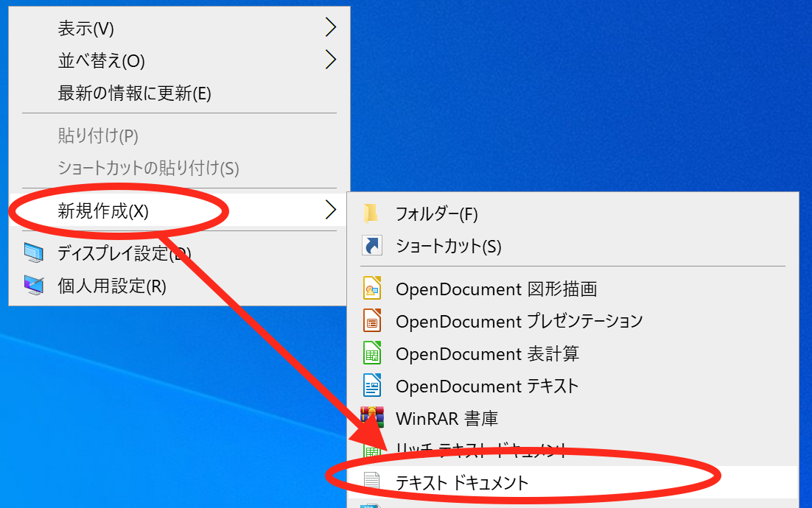The image size is (812, 508).
Task: Create a new ショートカット(S)
Action: [573, 246]
